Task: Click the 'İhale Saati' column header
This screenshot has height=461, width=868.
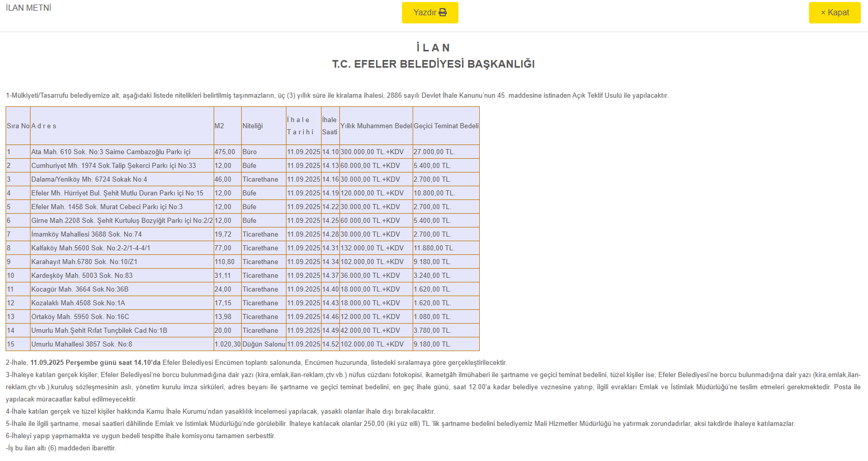Action: point(330,126)
